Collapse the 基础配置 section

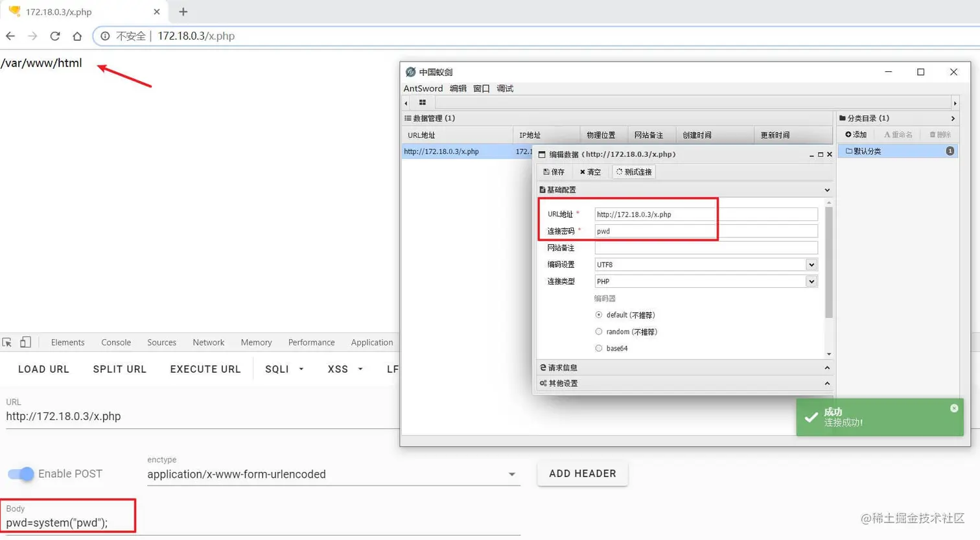pyautogui.click(x=827, y=190)
